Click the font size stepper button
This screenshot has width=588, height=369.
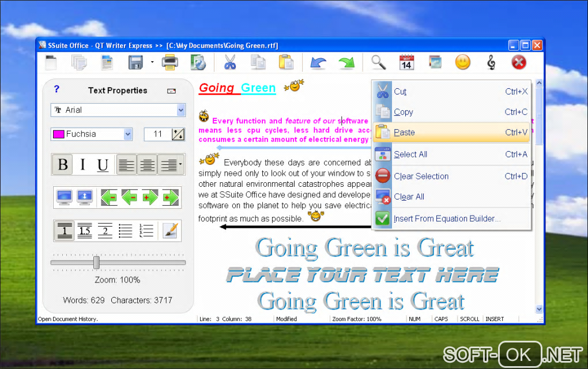[178, 134]
